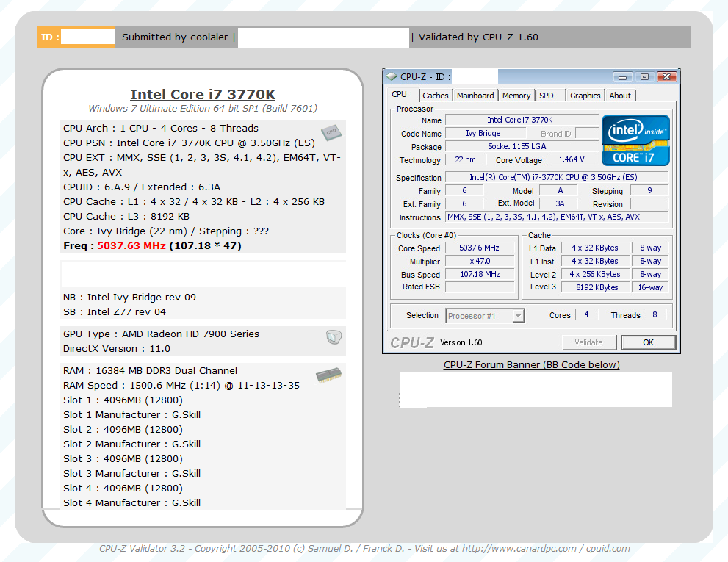
Task: Click the GPU Type AMD Radeon HD 7900 line
Action: pos(161,334)
